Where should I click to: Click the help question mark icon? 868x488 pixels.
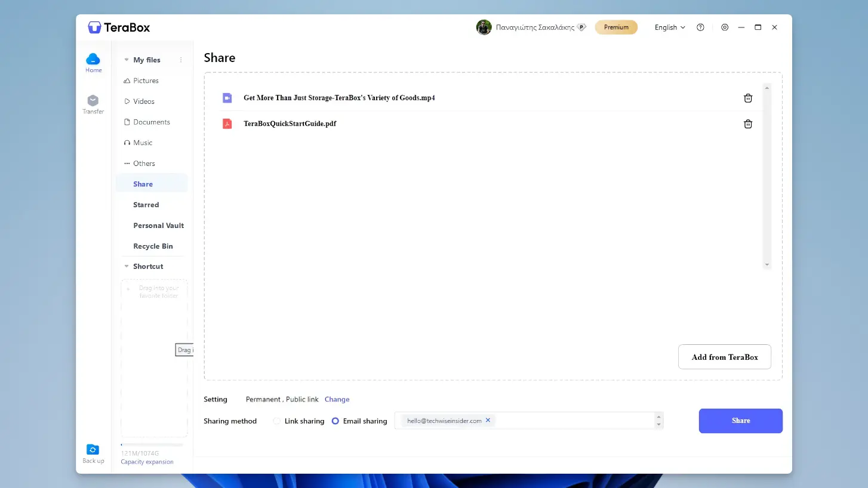point(700,27)
